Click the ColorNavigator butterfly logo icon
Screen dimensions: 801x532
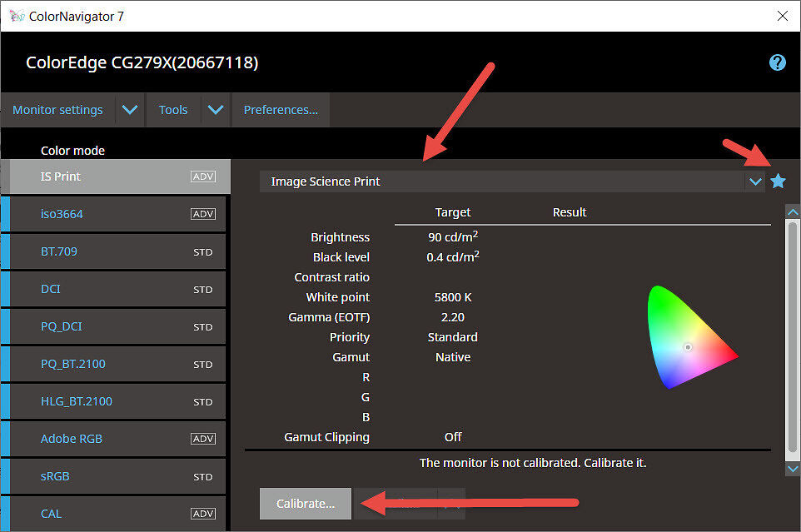coord(17,15)
